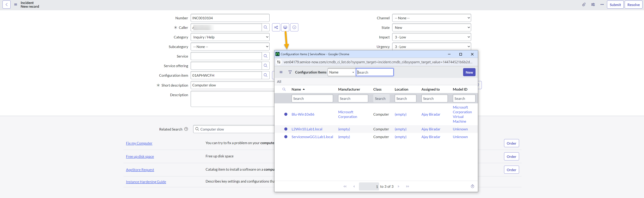Sort by the Manufacturer column header
644x198 pixels.
(x=349, y=89)
